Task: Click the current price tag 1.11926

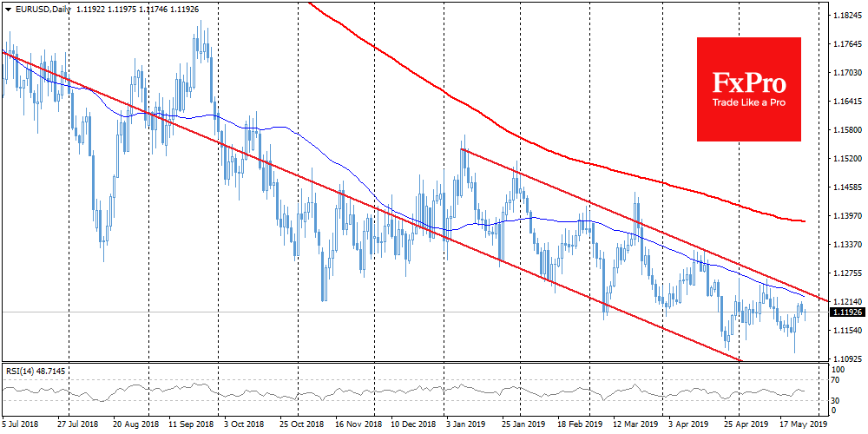Action: 847,312
